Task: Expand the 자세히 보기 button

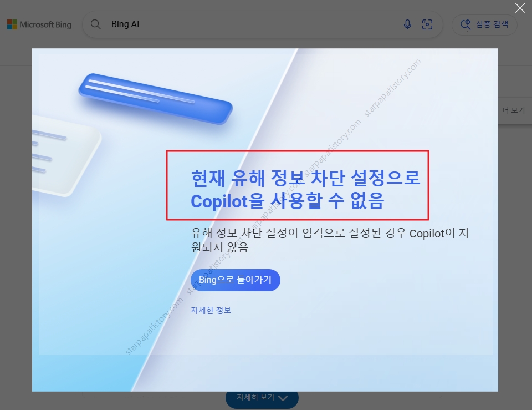Action: coord(262,398)
